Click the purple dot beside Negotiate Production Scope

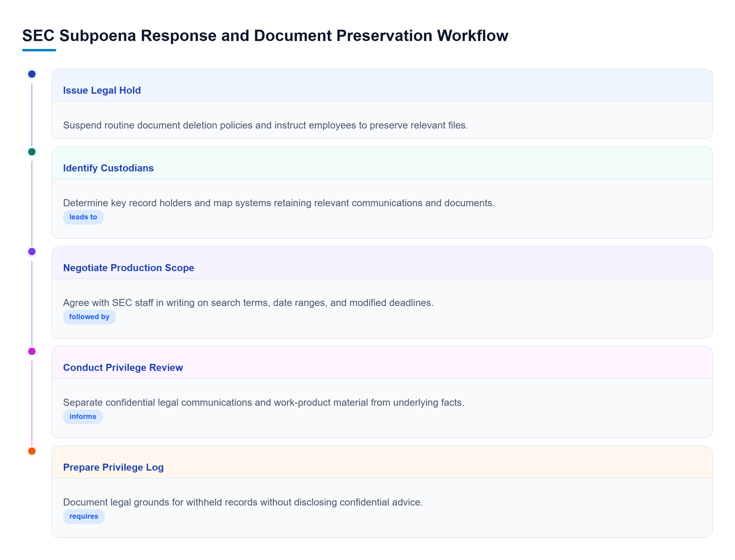pos(32,251)
